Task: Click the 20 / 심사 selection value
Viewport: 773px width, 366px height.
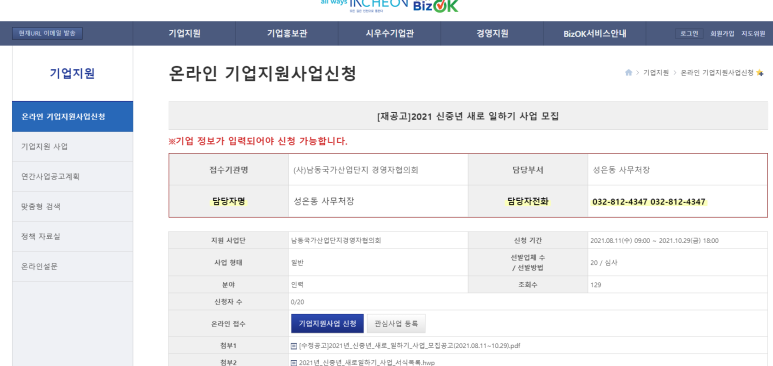Action: (x=604, y=262)
